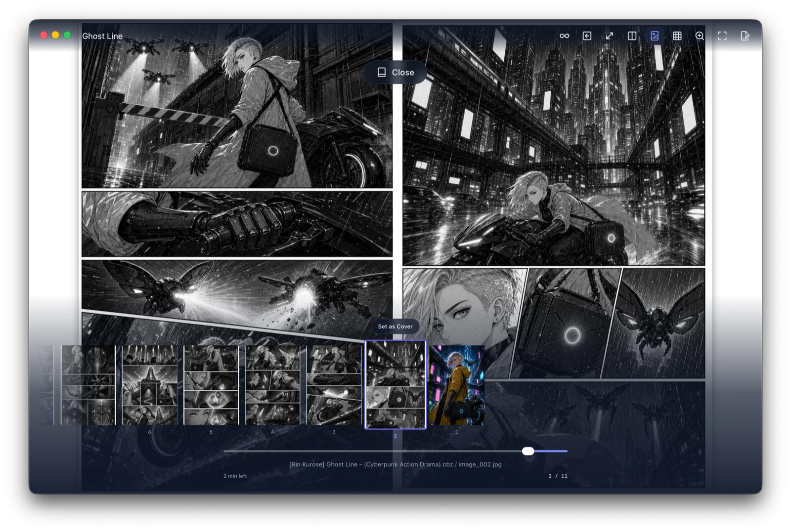This screenshot has width=791, height=532.
Task: Open the edit metadata page icon
Action: click(745, 36)
